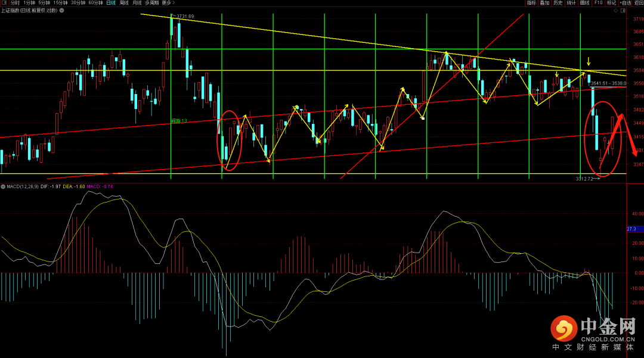The height and width of the screenshot is (358, 644).
Task: Click the 叠加 overlay button
Action: coord(544,3)
